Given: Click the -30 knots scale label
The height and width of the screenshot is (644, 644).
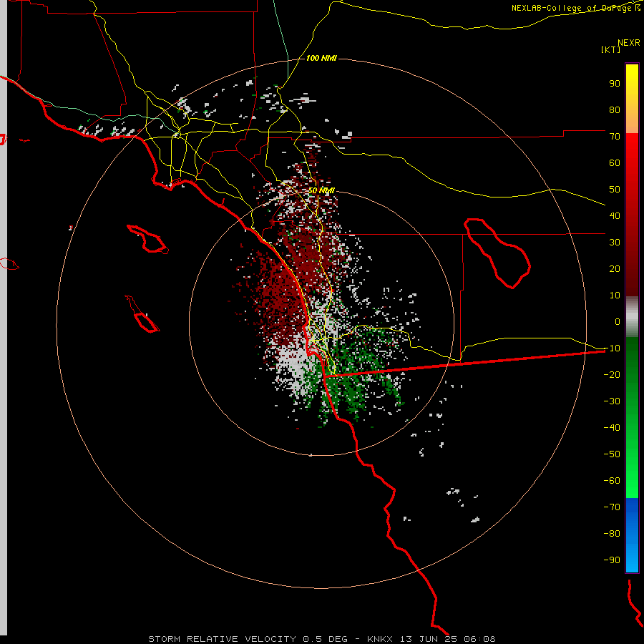Looking at the screenshot, I should [x=612, y=401].
